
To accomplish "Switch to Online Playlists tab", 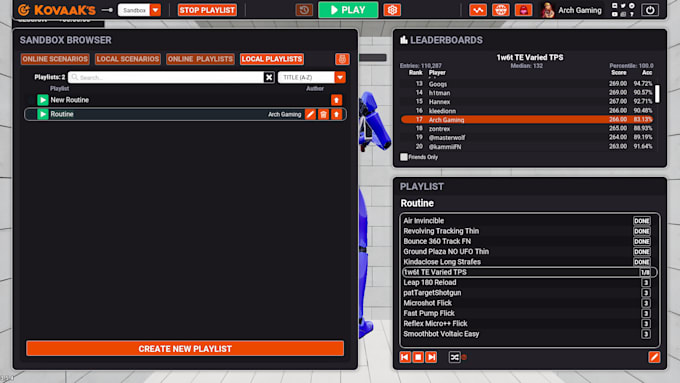I will pyautogui.click(x=200, y=59).
